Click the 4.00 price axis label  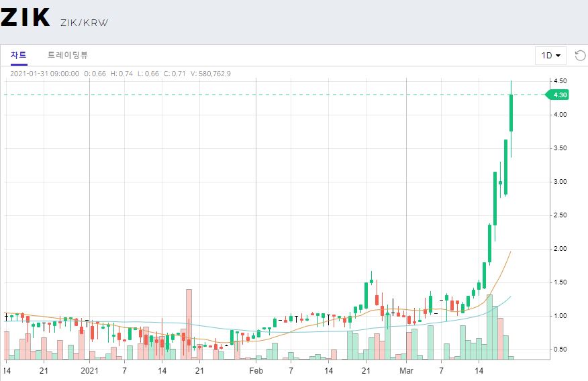pyautogui.click(x=560, y=115)
